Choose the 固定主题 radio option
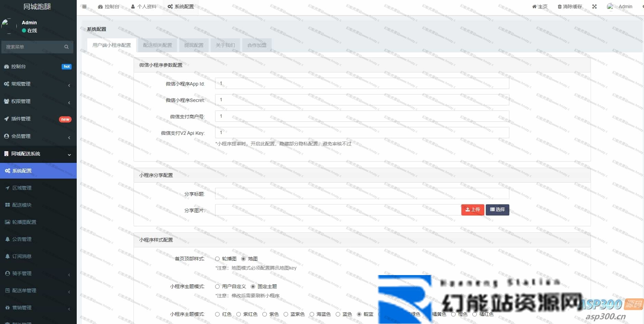This screenshot has height=324, width=644. pos(253,287)
